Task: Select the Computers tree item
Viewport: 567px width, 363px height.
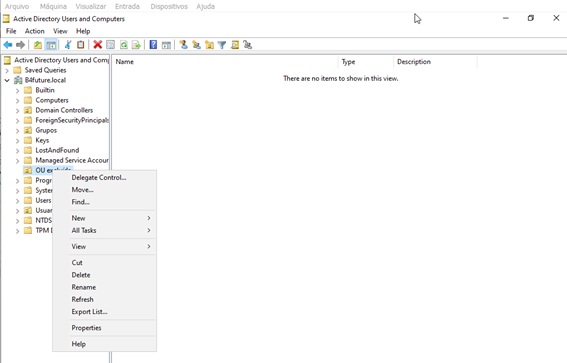Action: 52,100
